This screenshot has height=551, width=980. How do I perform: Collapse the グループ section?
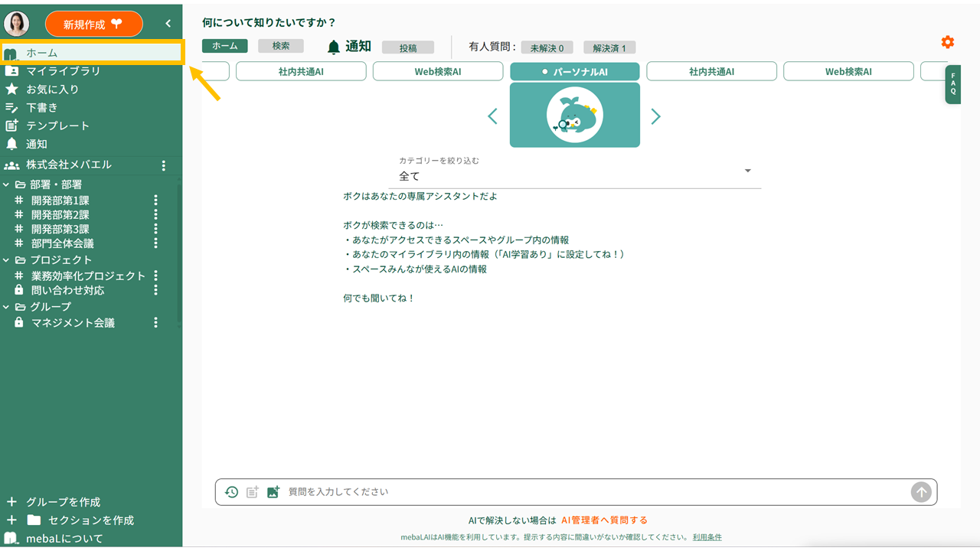[x=6, y=307]
